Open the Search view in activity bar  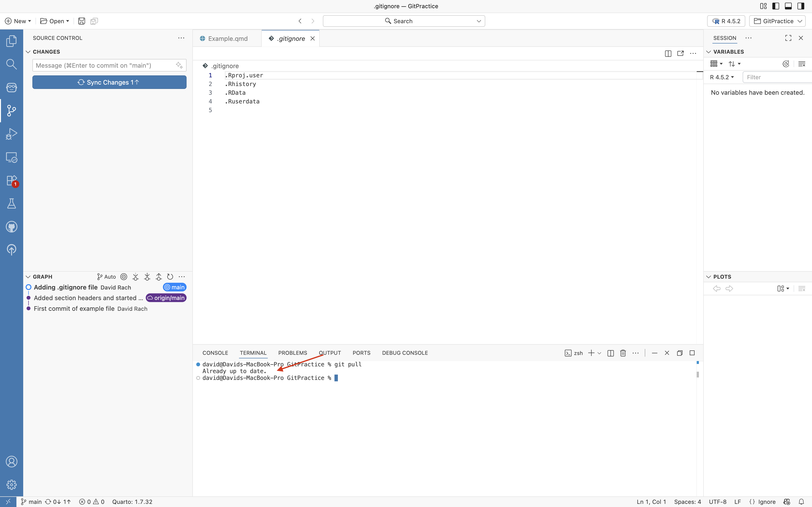pyautogui.click(x=11, y=64)
